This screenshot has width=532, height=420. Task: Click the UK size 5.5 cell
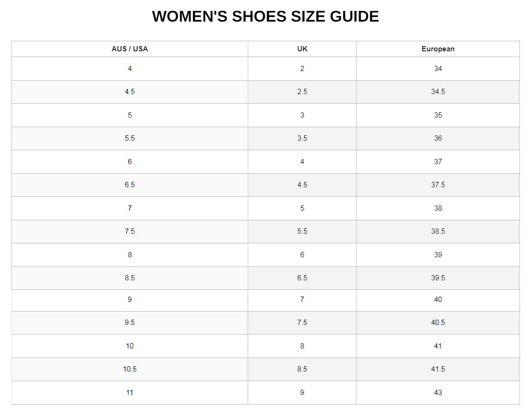pos(302,231)
